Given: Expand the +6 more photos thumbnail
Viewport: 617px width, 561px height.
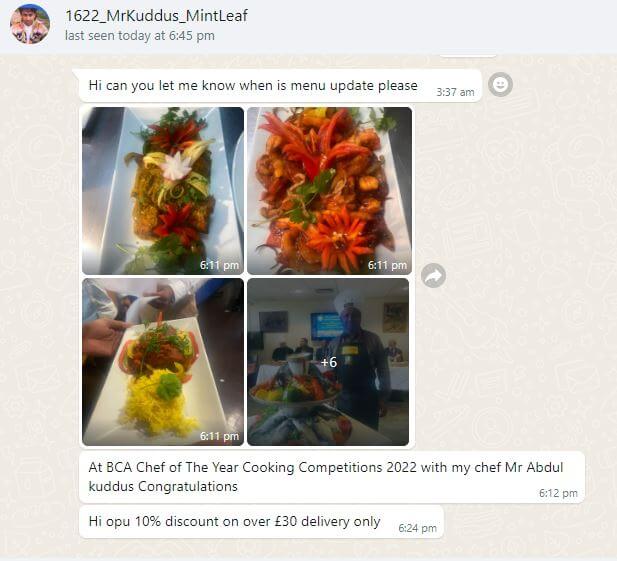Looking at the screenshot, I should click(x=328, y=362).
